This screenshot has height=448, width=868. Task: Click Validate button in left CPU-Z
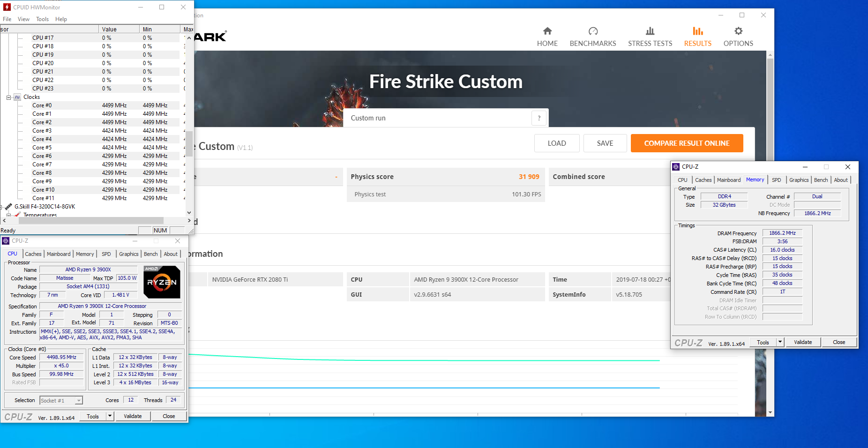(133, 416)
